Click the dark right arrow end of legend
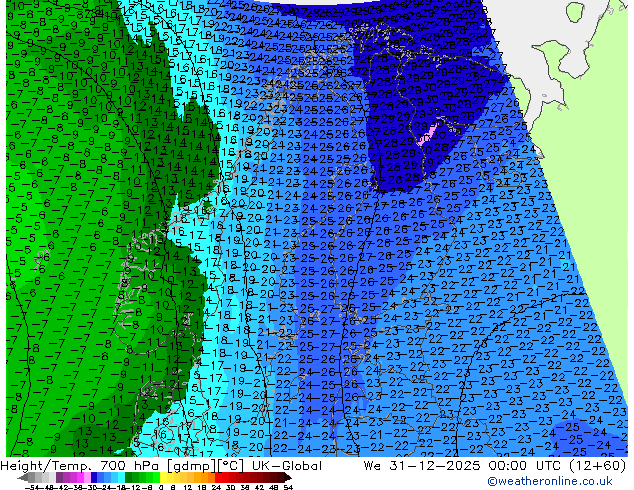634x490 pixels. 287,477
